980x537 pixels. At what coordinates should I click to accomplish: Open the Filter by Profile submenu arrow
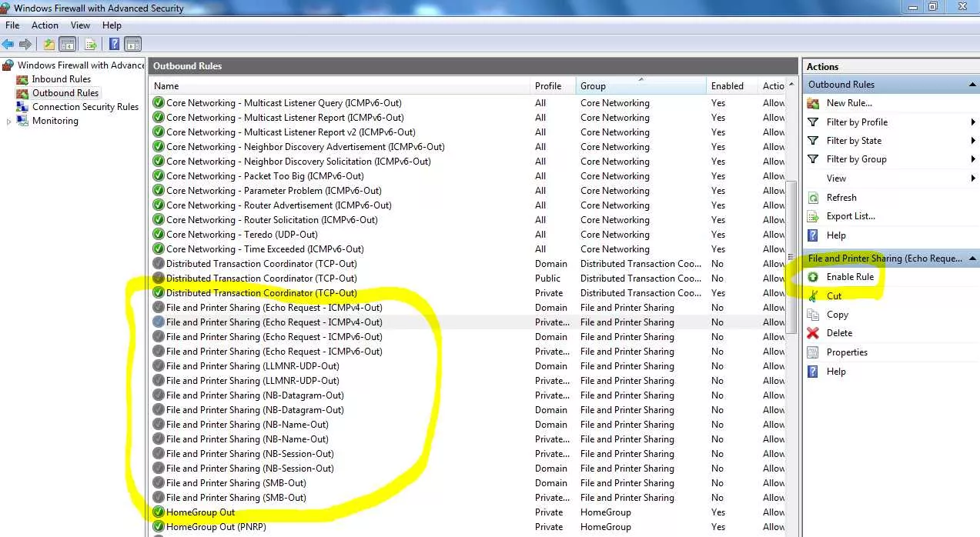point(973,122)
